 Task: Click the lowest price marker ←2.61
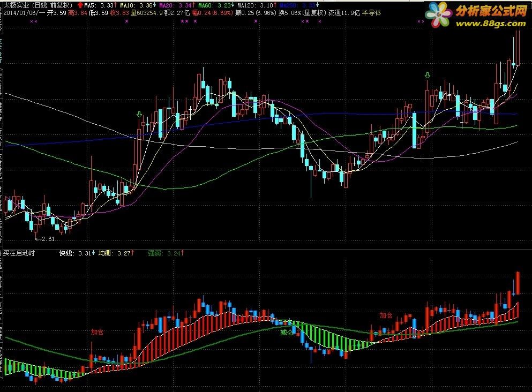click(45, 239)
